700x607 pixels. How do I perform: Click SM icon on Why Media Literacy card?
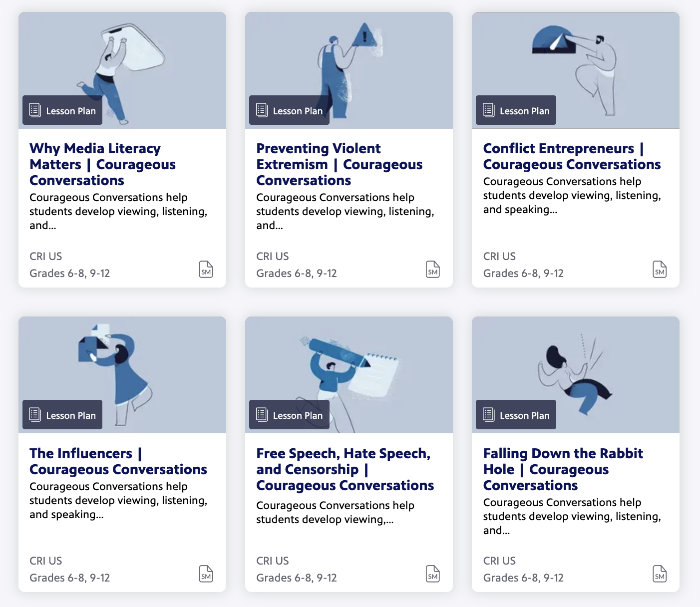[x=206, y=270]
